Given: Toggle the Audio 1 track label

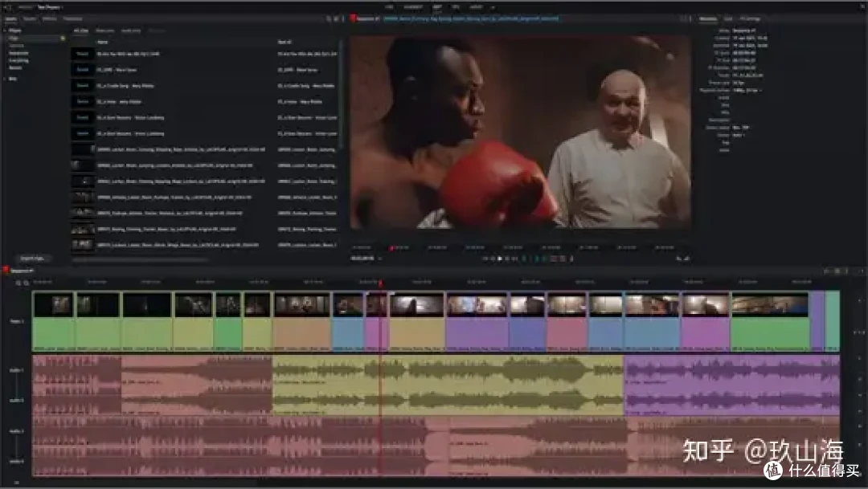Looking at the screenshot, I should 17,370.
